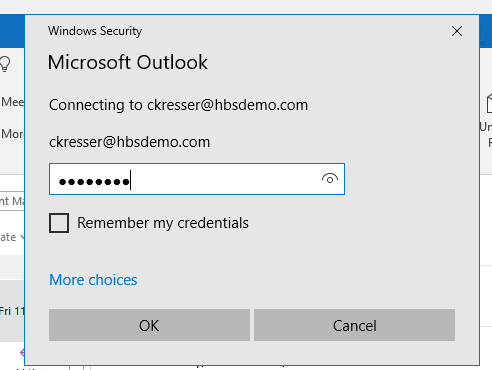Click the ckresser@hbsdemo.com username text
The image size is (492, 370).
coord(130,142)
